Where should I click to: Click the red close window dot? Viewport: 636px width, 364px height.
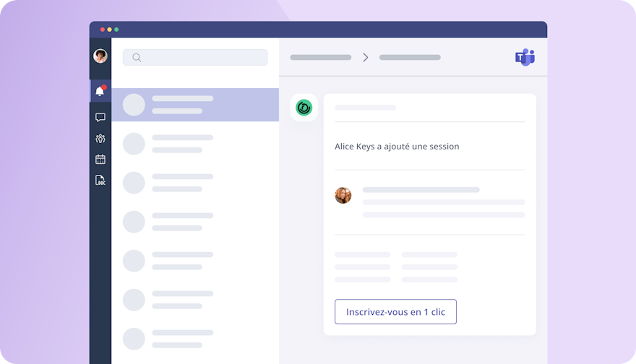(x=103, y=30)
